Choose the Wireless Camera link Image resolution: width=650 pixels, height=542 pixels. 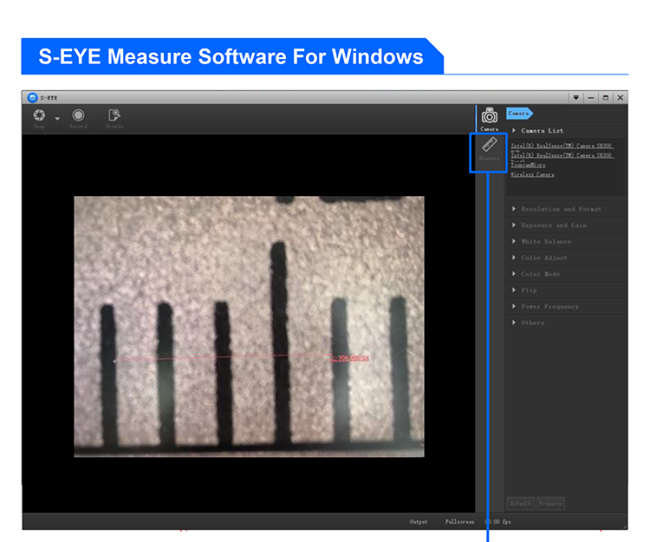tap(532, 174)
